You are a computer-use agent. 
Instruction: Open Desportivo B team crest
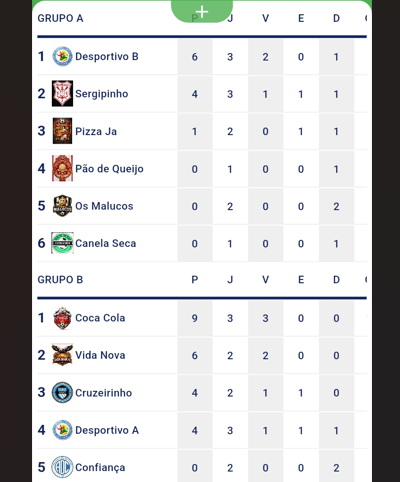62,56
